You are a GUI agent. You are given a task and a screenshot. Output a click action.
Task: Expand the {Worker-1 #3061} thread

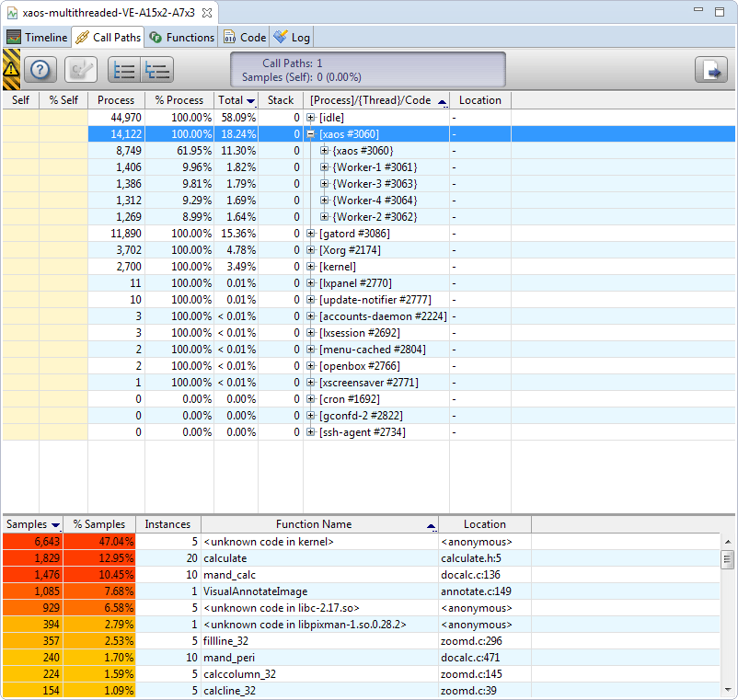[324, 167]
